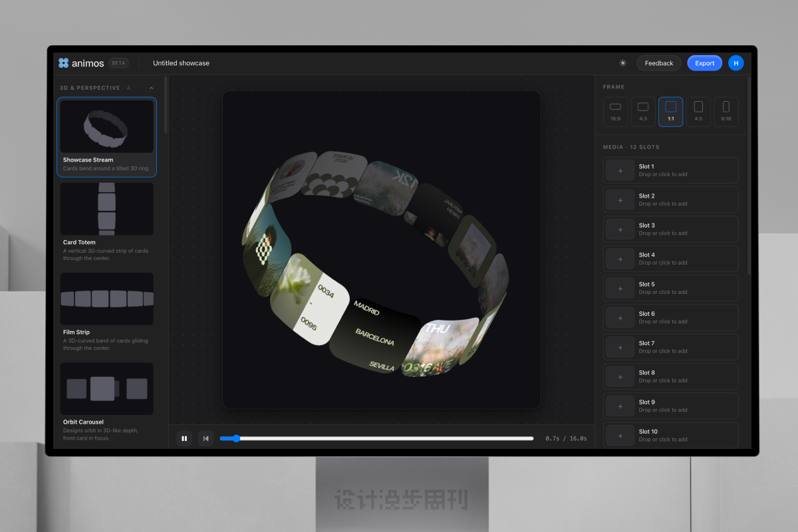Toggle light mode with sun icon

click(x=622, y=63)
